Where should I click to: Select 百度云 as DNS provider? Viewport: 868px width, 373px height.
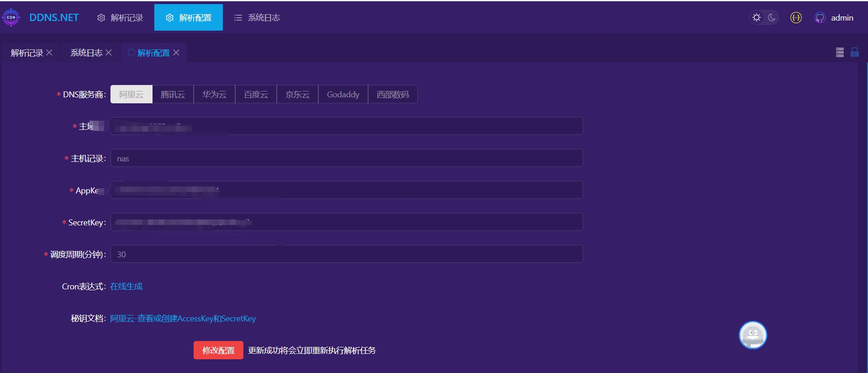click(x=256, y=94)
